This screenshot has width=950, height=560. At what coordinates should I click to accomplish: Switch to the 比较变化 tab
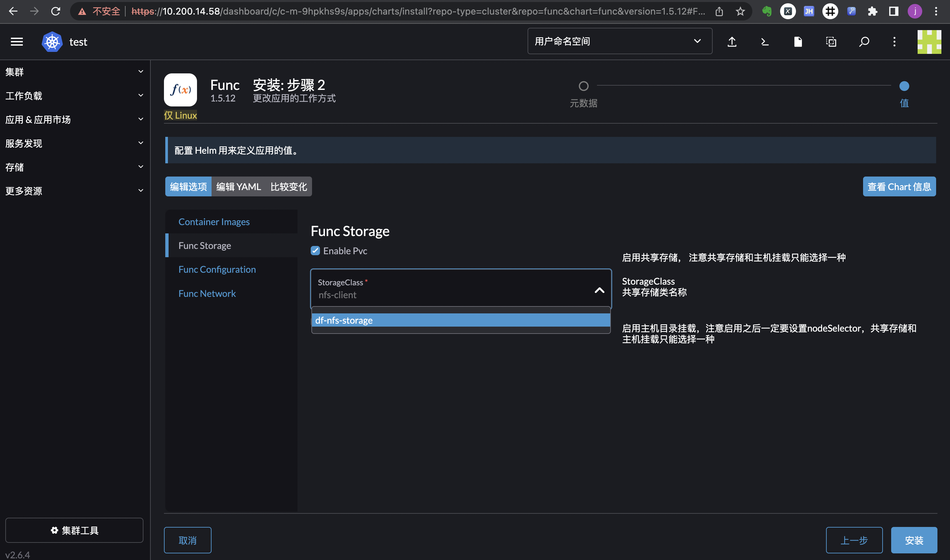(289, 186)
